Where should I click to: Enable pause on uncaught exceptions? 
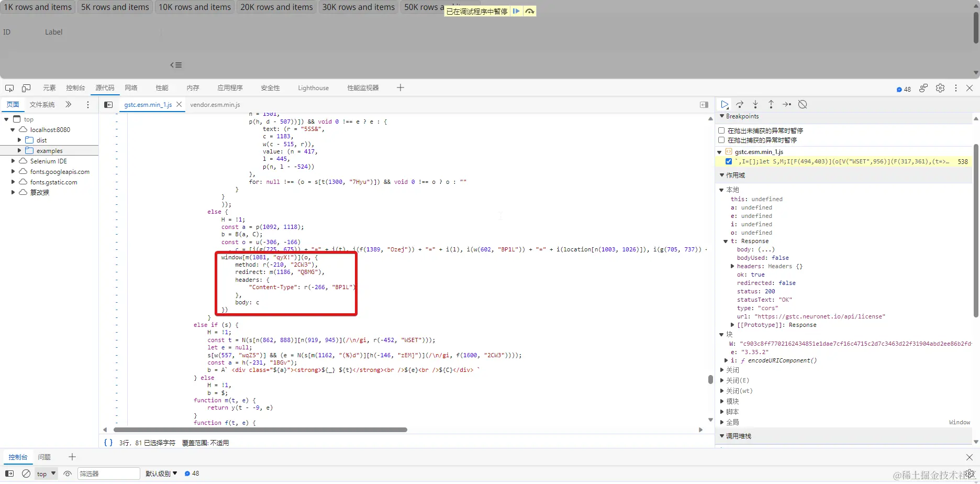click(x=721, y=130)
